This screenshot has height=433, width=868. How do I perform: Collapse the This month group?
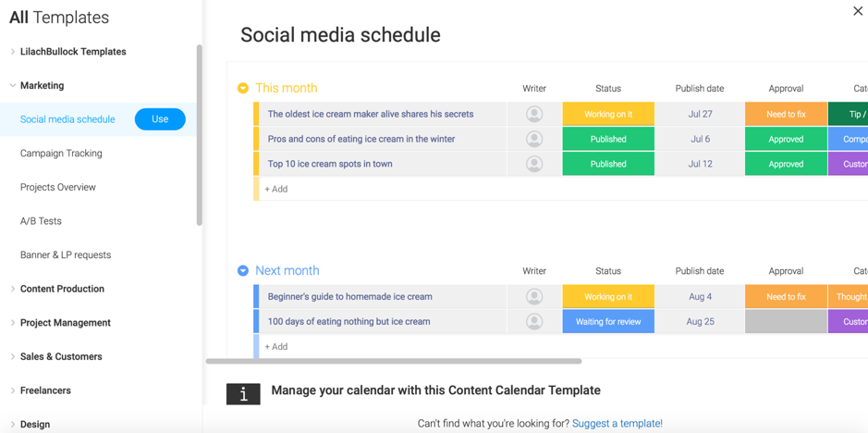click(x=243, y=89)
